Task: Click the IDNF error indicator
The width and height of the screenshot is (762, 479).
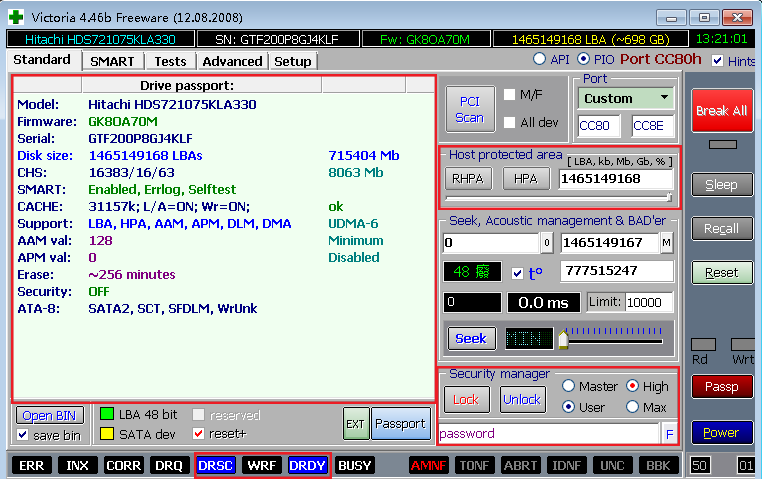Action: click(566, 465)
